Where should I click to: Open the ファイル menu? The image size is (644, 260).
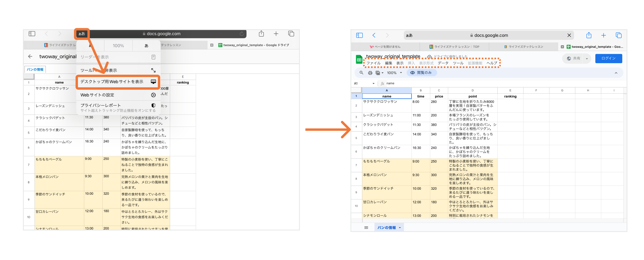click(373, 63)
